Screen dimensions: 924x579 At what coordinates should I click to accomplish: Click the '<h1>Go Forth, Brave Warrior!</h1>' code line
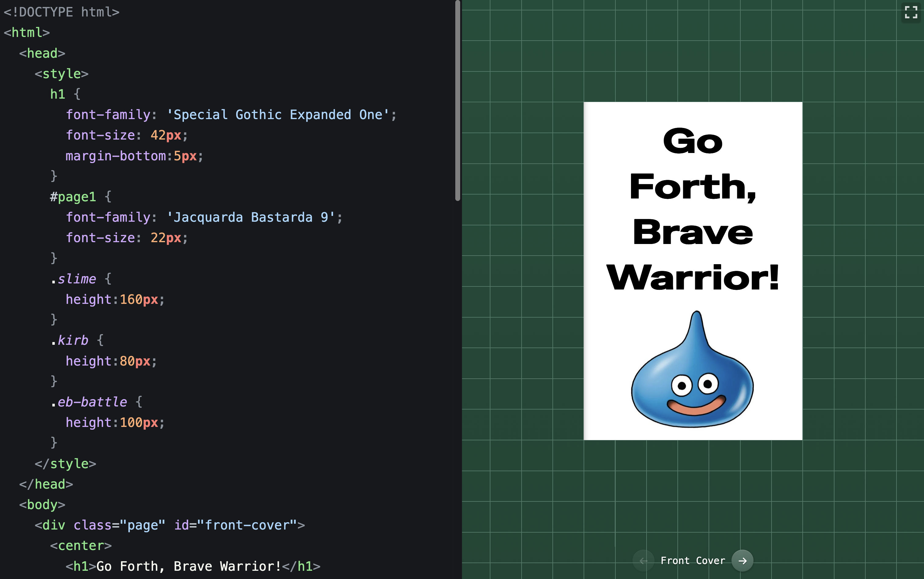tap(193, 566)
